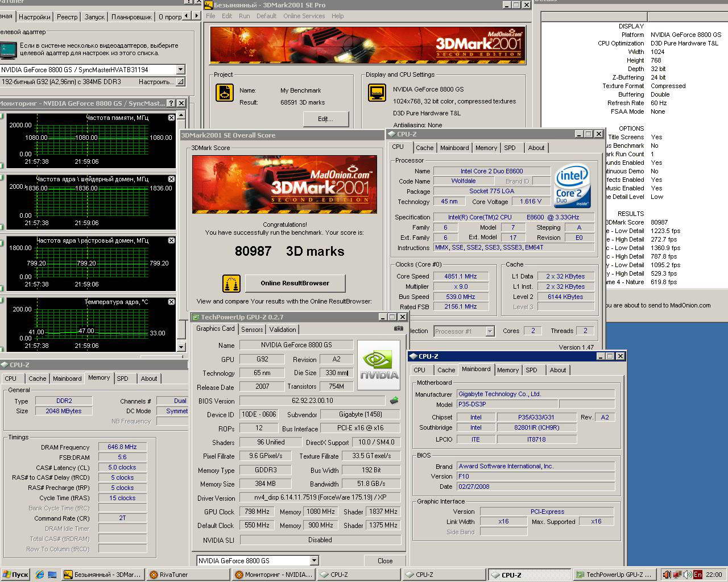Switch to RivaTuner via the taskbar
Screen dimensions: 728x582
pyautogui.click(x=189, y=575)
